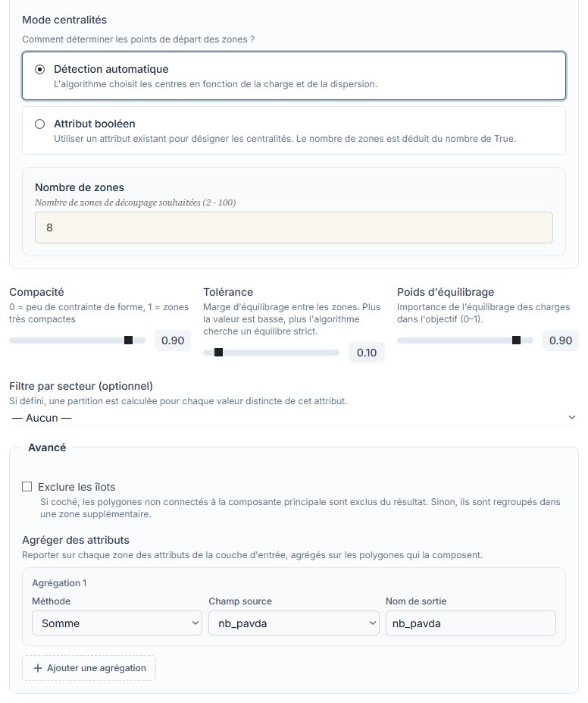This screenshot has height=703, width=588.
Task: Focus the Nombre de zones input field
Action: (x=294, y=228)
